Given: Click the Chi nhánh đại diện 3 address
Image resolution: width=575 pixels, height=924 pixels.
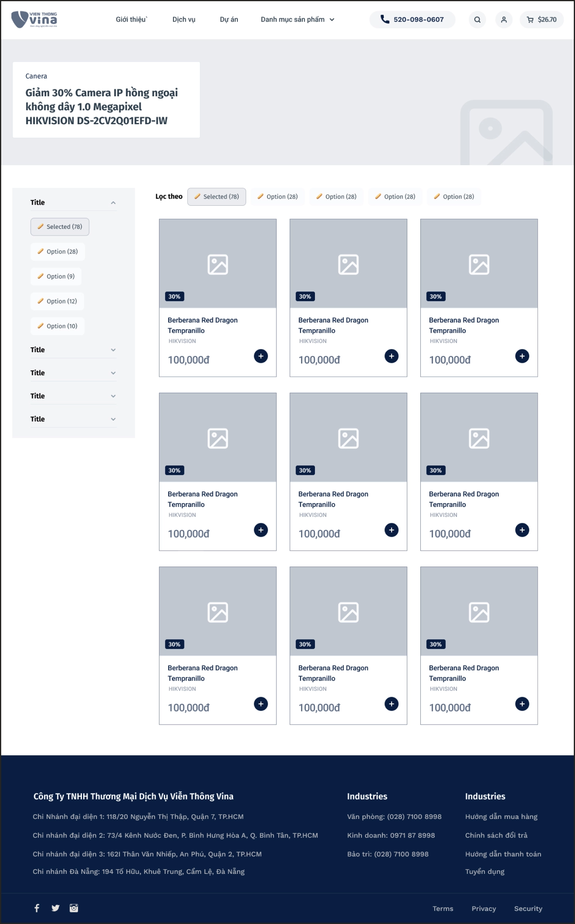Looking at the screenshot, I should tap(147, 854).
